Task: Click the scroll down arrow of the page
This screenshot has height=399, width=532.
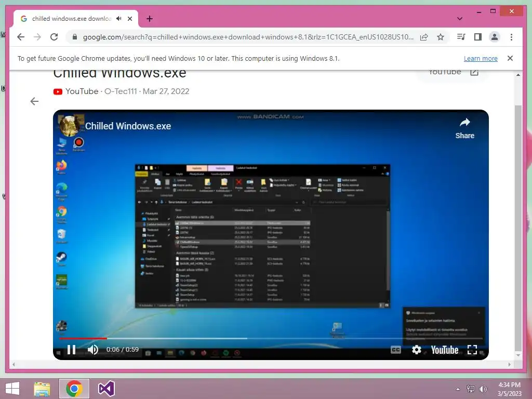Action: pos(518,355)
